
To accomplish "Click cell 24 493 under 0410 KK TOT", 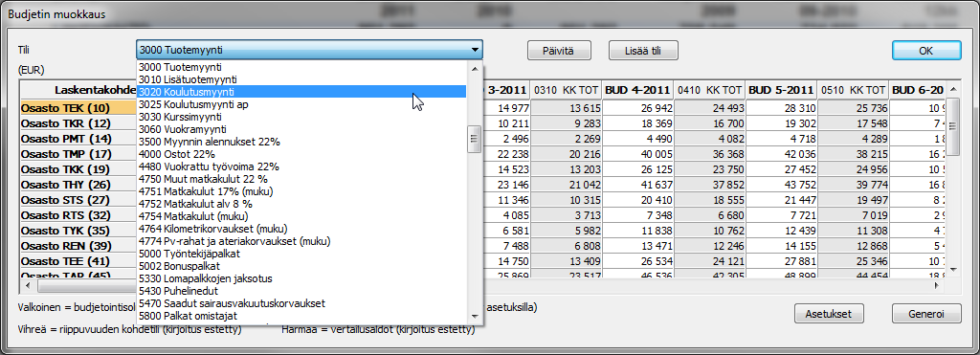I will click(709, 107).
